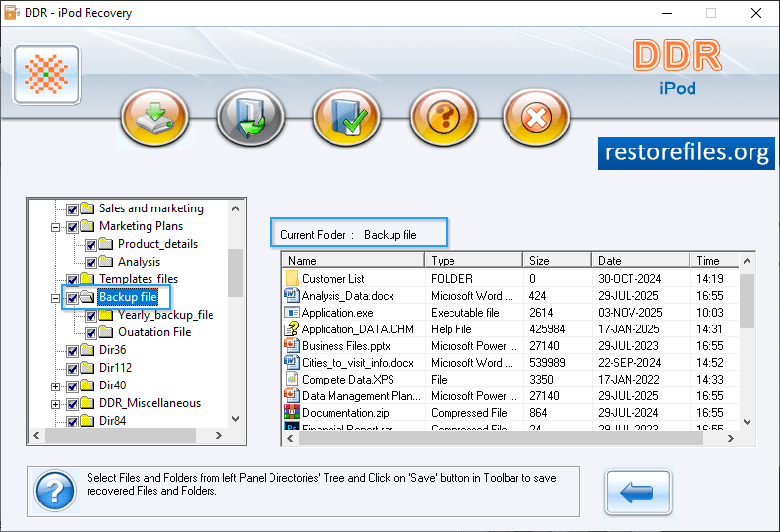Toggle the Dir40 checkbox
This screenshot has width=780, height=532.
[x=72, y=386]
